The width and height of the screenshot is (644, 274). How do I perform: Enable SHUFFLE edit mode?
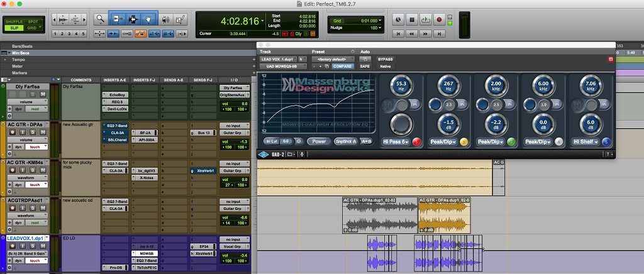click(14, 22)
